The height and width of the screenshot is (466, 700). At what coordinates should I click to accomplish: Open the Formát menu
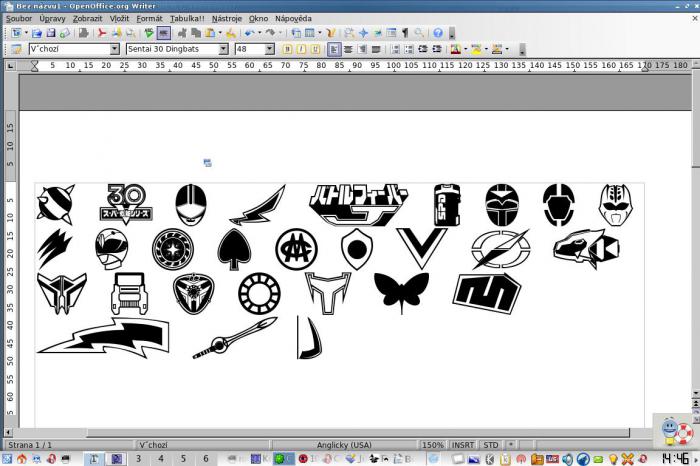click(150, 19)
